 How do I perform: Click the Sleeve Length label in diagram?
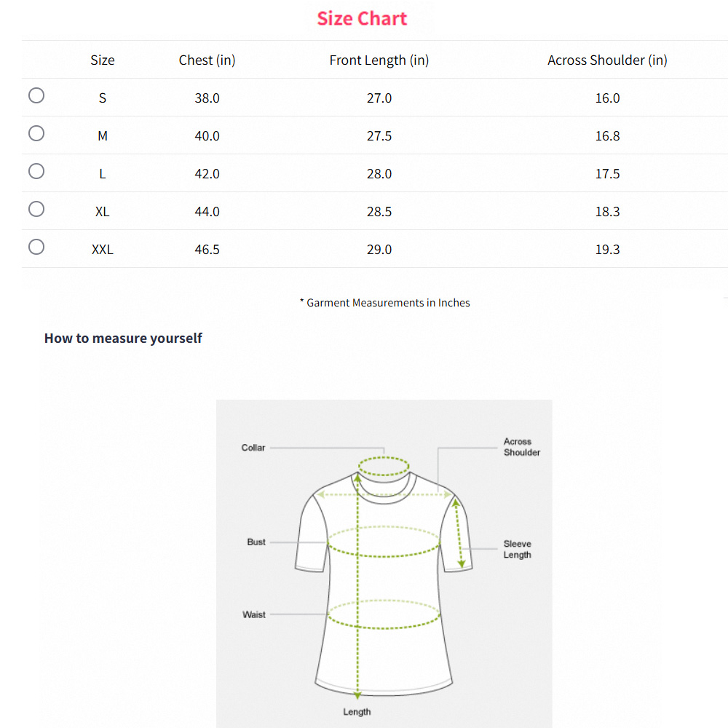(x=517, y=550)
